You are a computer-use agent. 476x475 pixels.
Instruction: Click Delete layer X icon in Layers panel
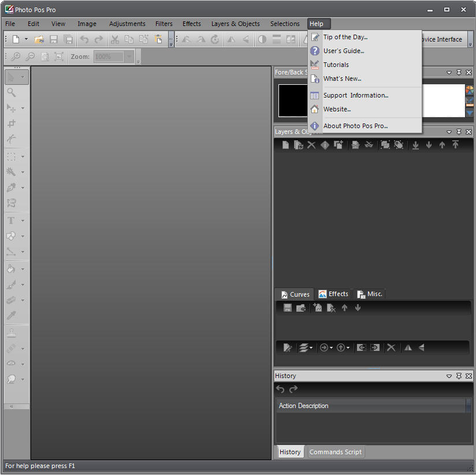click(311, 145)
